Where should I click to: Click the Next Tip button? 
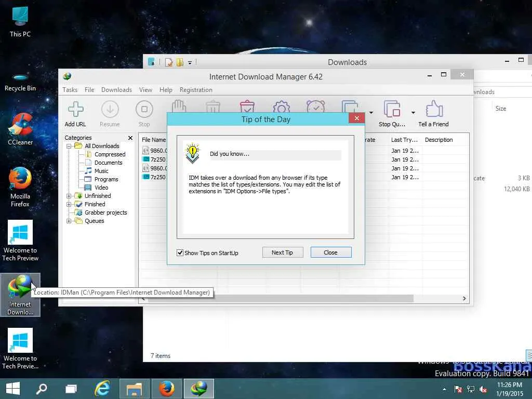282,252
